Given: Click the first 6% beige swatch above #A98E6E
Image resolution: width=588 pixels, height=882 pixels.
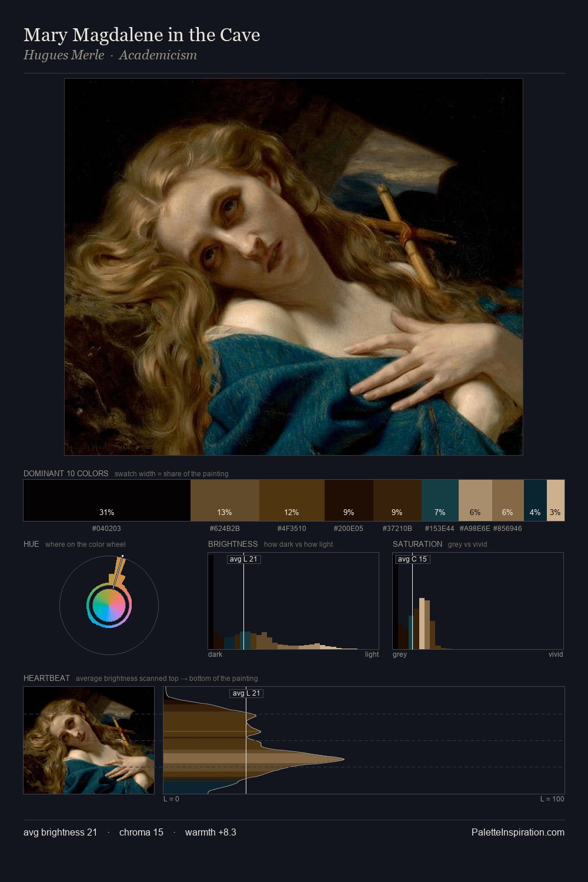Looking at the screenshot, I should [x=475, y=500].
